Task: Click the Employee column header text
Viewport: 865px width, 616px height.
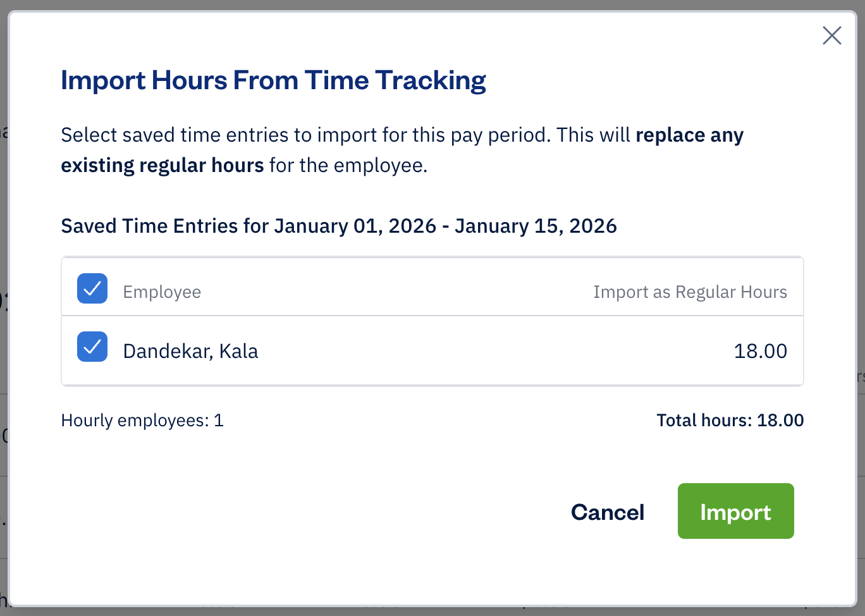Action: 162,292
